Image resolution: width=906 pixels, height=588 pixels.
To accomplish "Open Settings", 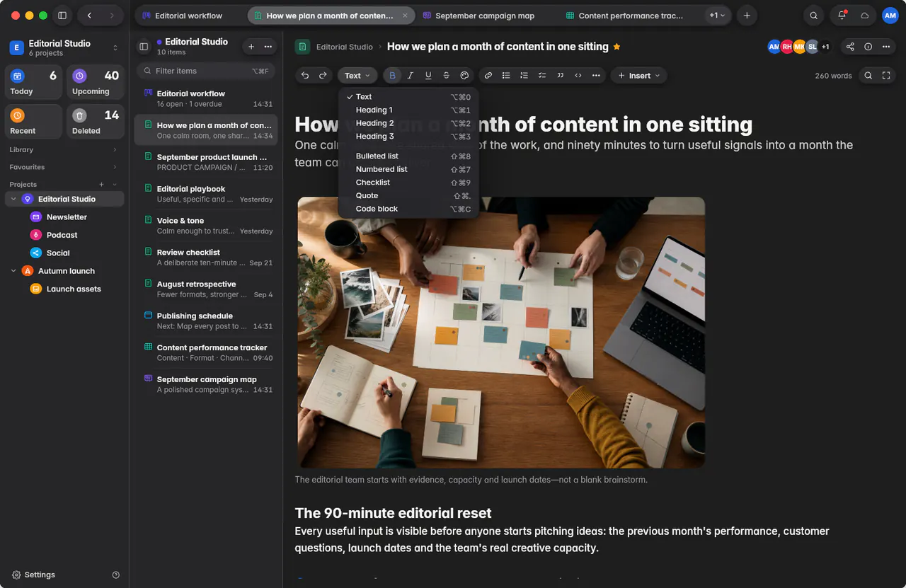I will pos(33,575).
